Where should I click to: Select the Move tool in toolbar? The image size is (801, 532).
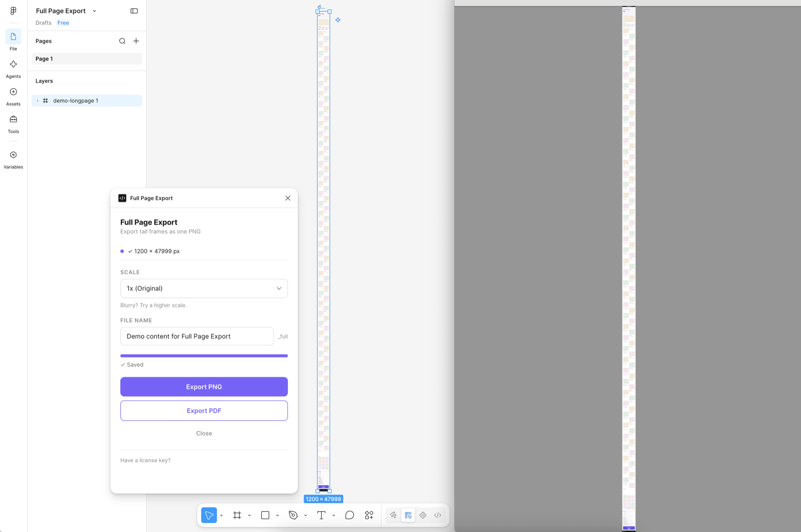209,515
